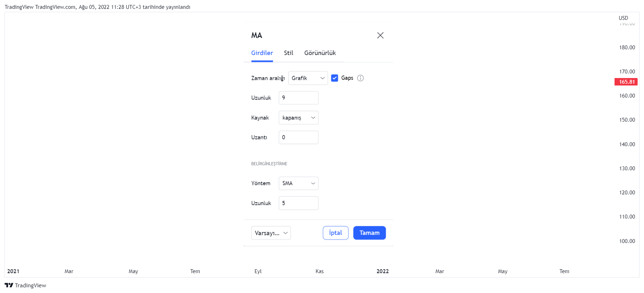Image resolution: width=644 pixels, height=293 pixels.
Task: Click the USD currency label
Action: [x=623, y=18]
